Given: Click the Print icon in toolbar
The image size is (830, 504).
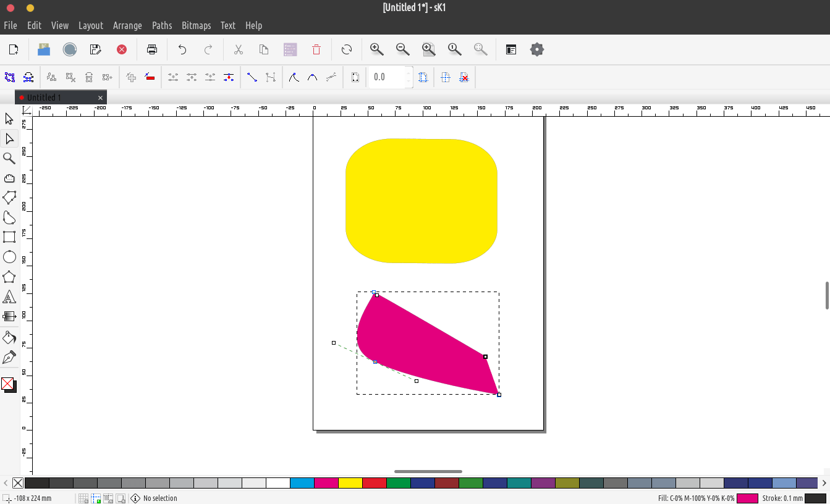Looking at the screenshot, I should (x=152, y=49).
